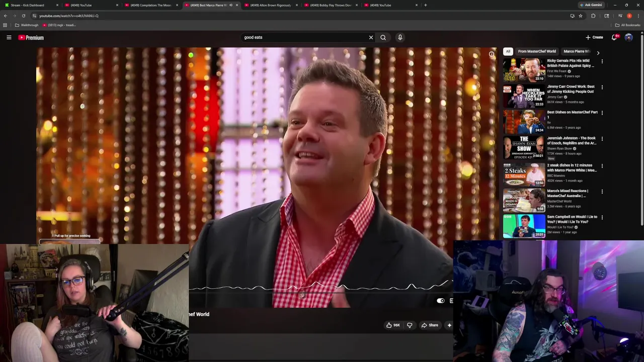Open the Create button menu
This screenshot has height=362, width=644.
click(x=594, y=37)
